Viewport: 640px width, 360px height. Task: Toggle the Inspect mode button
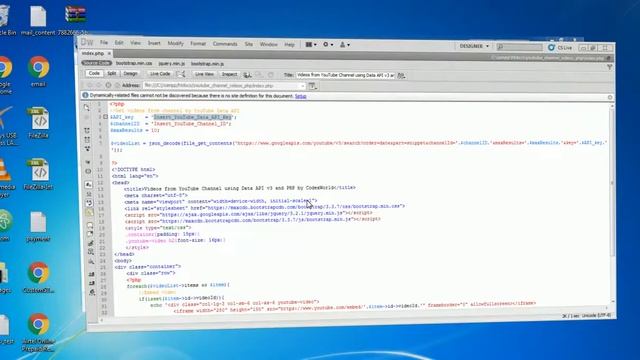pyautogui.click(x=229, y=75)
